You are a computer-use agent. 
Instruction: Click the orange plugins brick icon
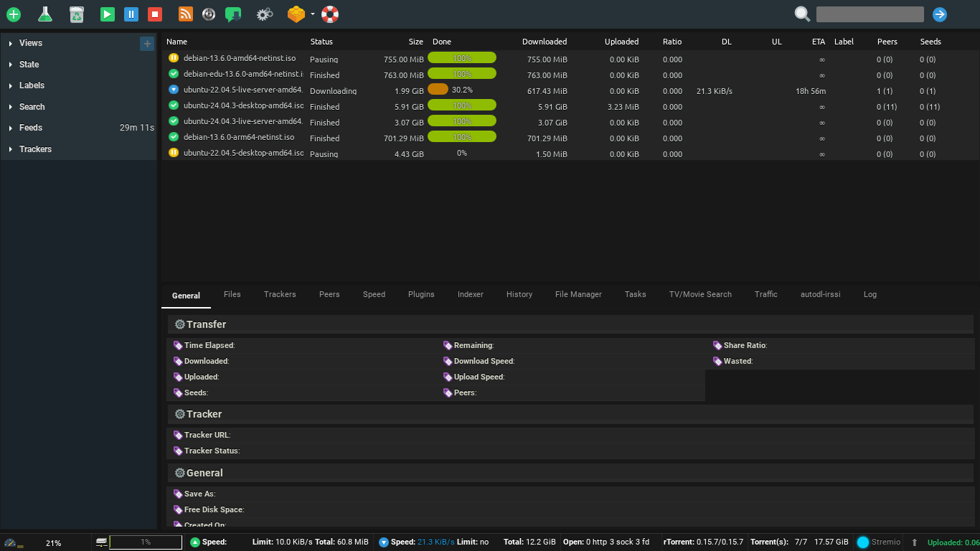click(x=296, y=14)
